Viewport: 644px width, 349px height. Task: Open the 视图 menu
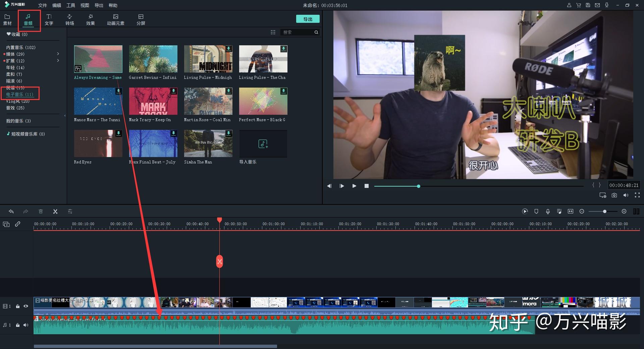85,5
